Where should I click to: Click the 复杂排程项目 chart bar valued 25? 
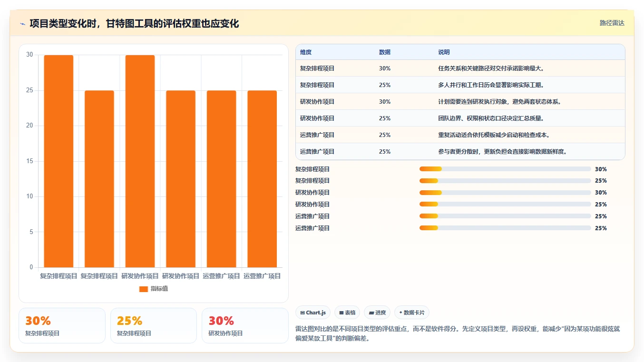coord(99,179)
